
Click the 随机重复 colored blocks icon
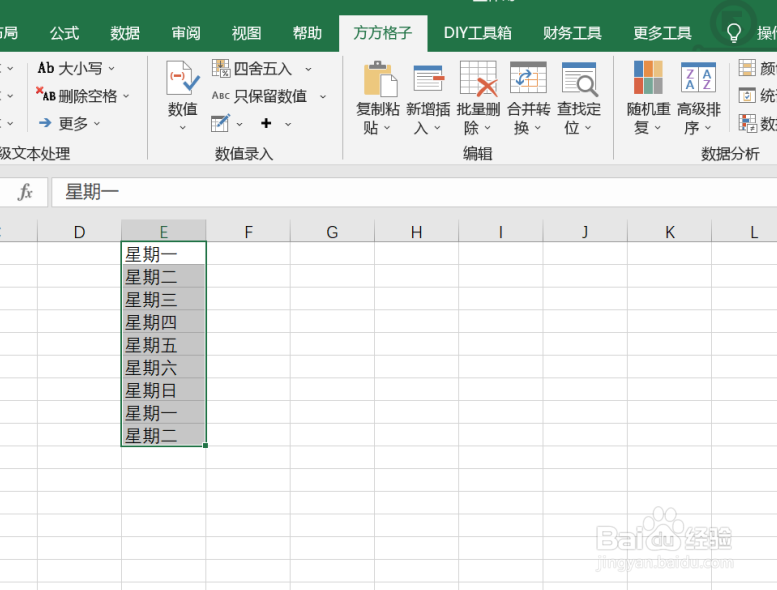pyautogui.click(x=648, y=77)
